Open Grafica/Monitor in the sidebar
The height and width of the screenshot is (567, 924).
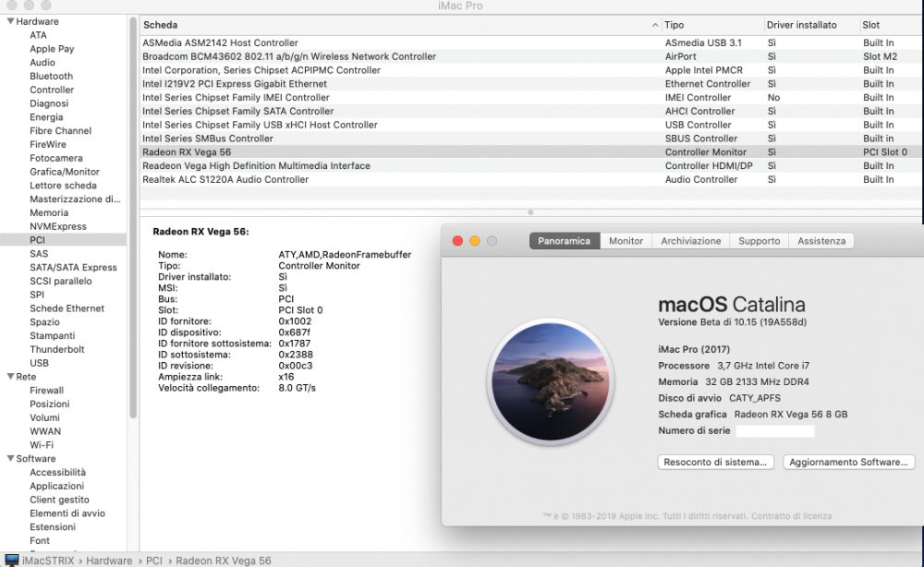65,172
